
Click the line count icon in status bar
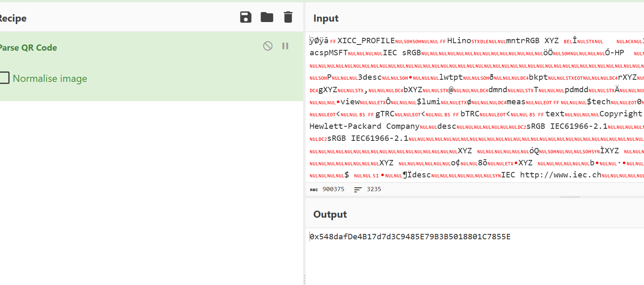coord(358,189)
